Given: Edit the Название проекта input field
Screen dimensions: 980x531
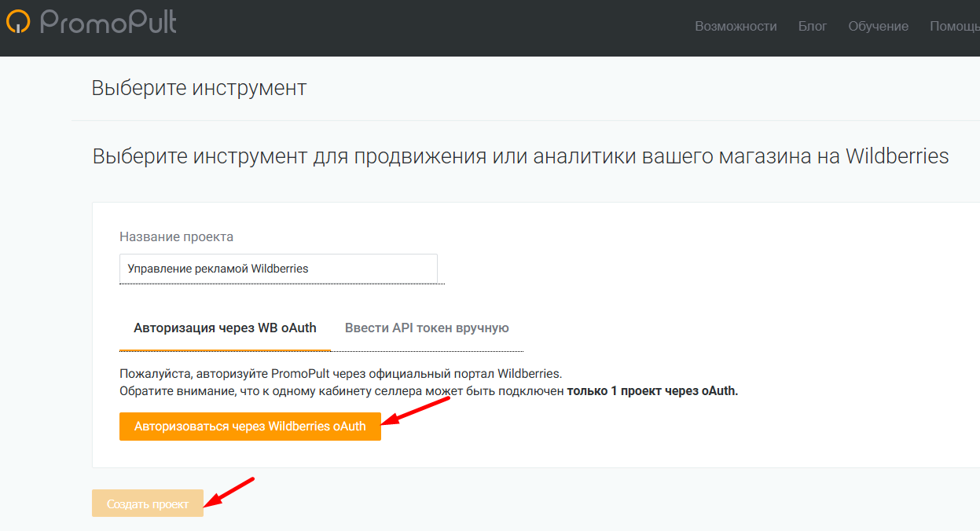Looking at the screenshot, I should (x=278, y=269).
